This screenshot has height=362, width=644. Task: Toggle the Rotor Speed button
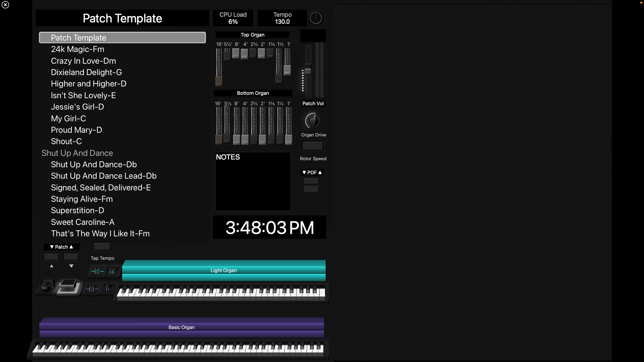click(313, 146)
